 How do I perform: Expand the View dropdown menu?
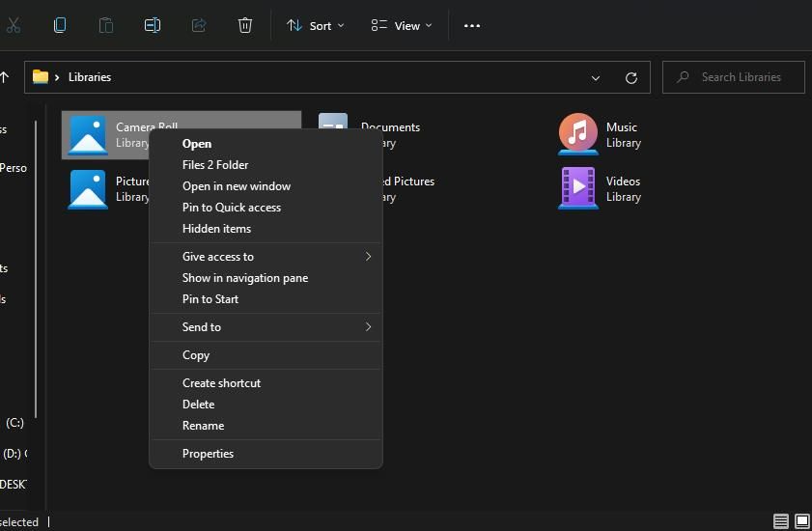coord(402,25)
